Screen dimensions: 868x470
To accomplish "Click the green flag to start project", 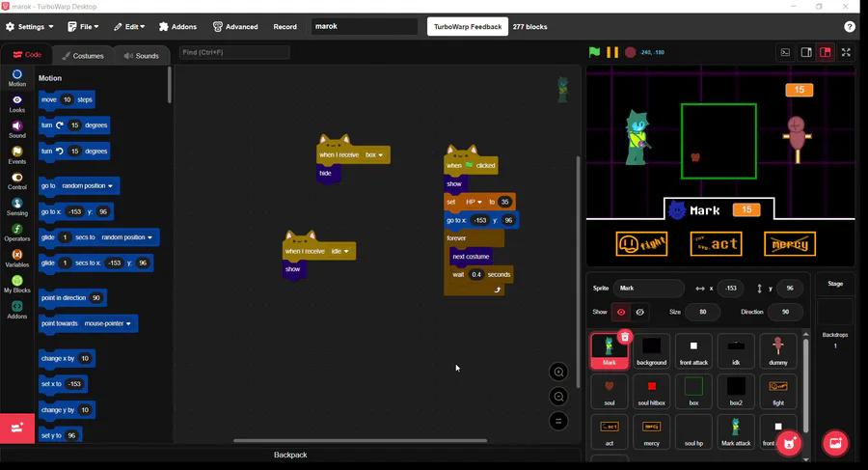I will (594, 52).
